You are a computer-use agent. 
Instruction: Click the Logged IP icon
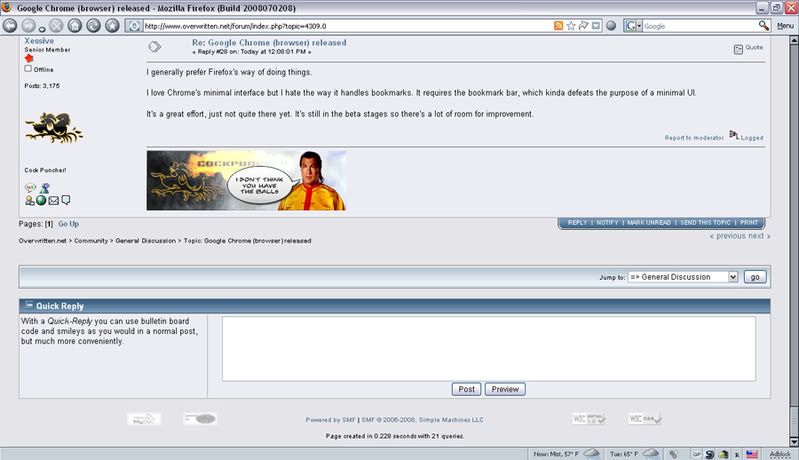coord(734,134)
